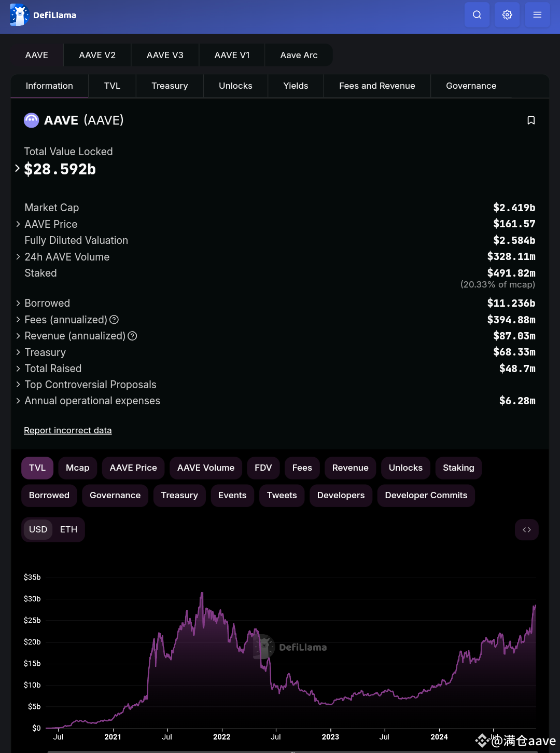The image size is (560, 753).
Task: Enable the Tweets chart option
Action: (281, 496)
